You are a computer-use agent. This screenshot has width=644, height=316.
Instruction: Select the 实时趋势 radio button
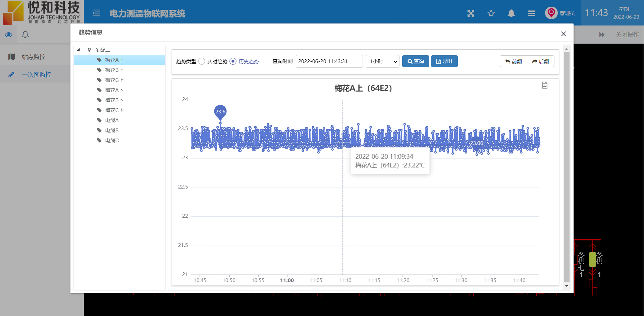click(202, 61)
